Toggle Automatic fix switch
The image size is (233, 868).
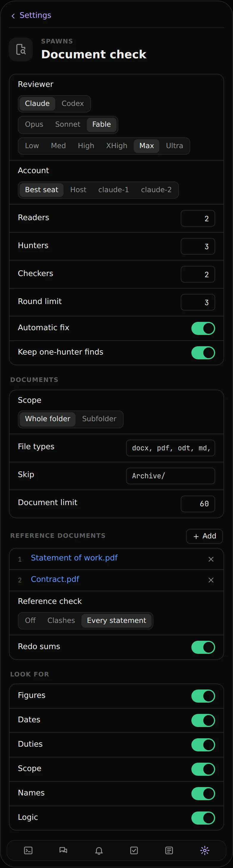[x=203, y=328]
